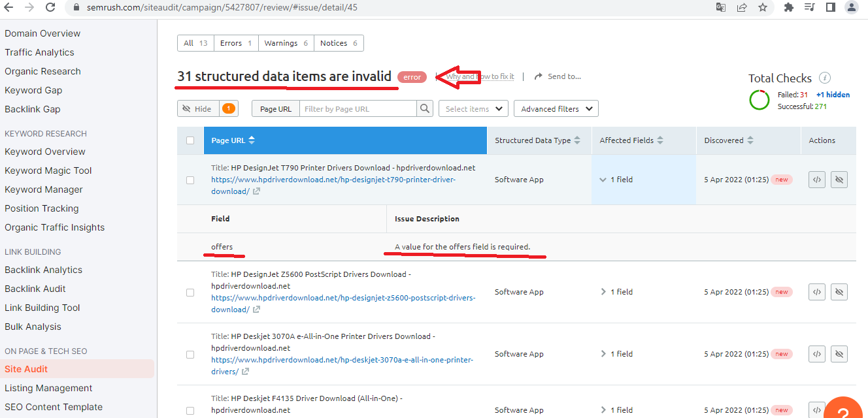Screen dimensions: 868x418
Task: Switch to the Warnings 6 tab
Action: click(286, 43)
